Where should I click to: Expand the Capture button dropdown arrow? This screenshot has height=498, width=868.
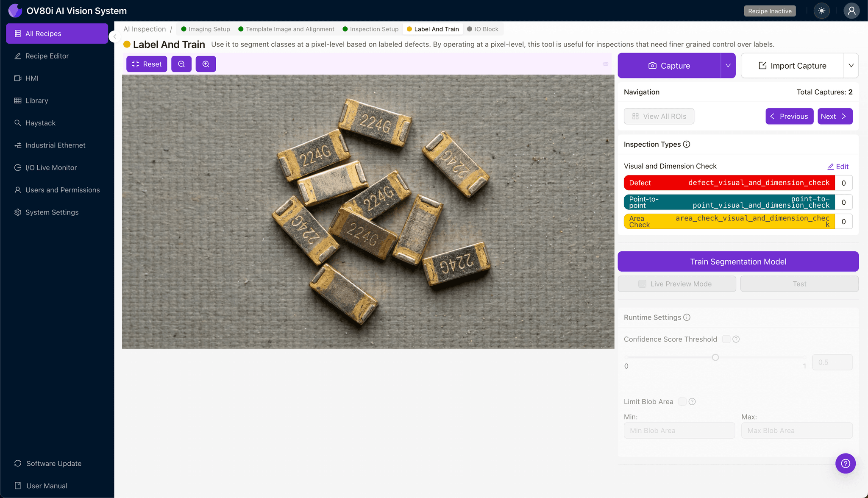[x=728, y=66]
